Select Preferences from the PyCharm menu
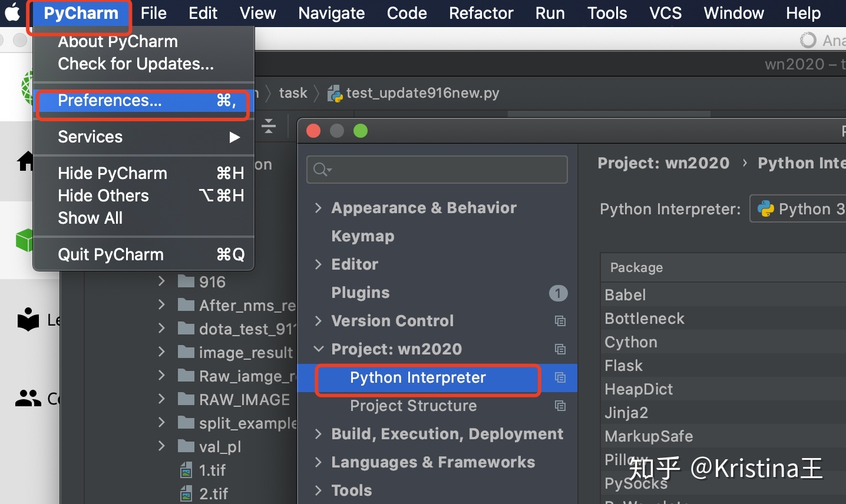This screenshot has height=504, width=846. click(110, 101)
